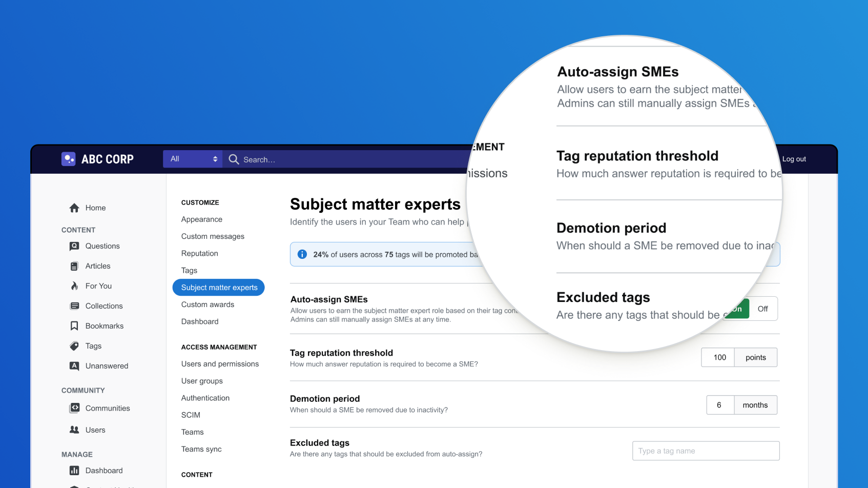The image size is (868, 488).
Task: Open Custom messages settings
Action: 213,236
